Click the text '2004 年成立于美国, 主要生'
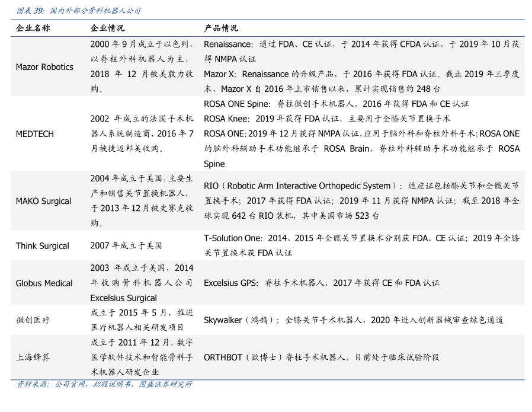 point(142,178)
